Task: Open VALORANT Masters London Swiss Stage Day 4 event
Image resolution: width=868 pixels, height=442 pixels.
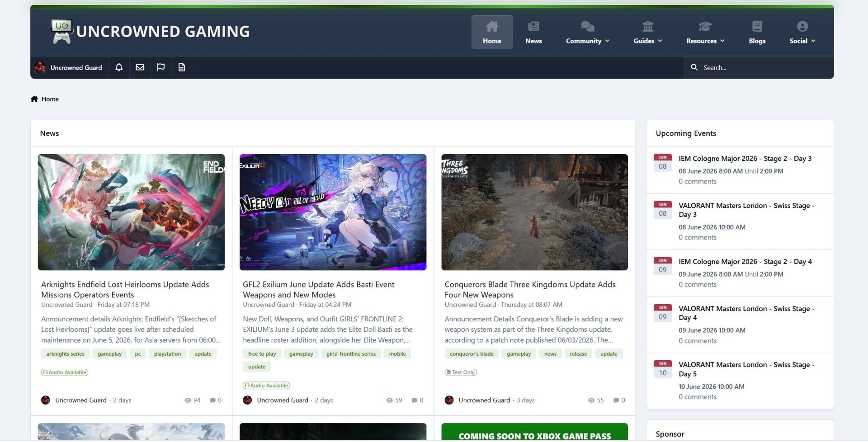Action: click(746, 313)
